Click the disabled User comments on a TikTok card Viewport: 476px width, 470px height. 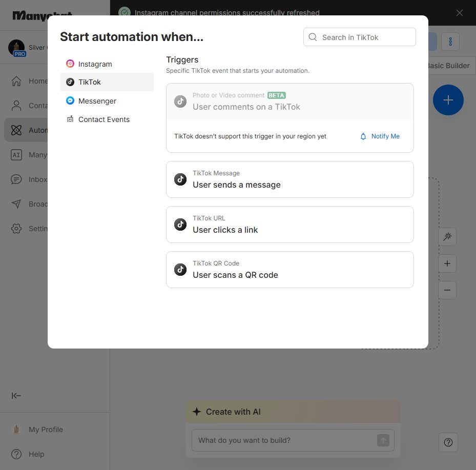pyautogui.click(x=290, y=101)
